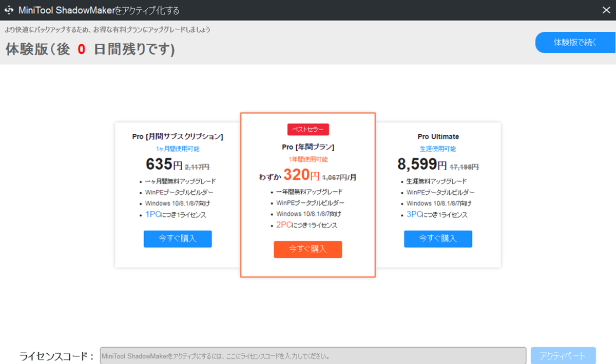Screen dimensions: 616x364
Task: Click the ライセンスコード label
Action: point(56,356)
